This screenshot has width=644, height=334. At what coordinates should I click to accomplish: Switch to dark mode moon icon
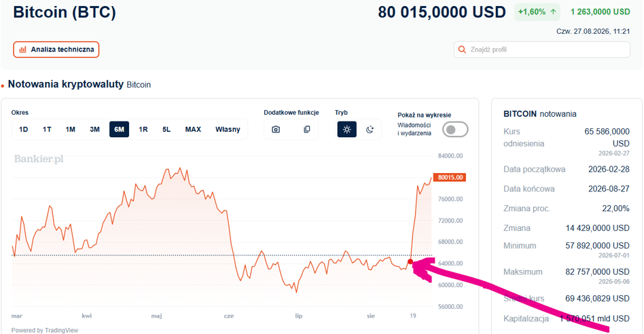[370, 129]
